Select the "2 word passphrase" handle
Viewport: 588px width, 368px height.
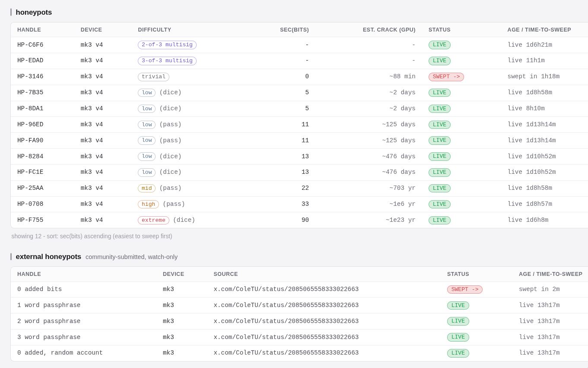49,321
